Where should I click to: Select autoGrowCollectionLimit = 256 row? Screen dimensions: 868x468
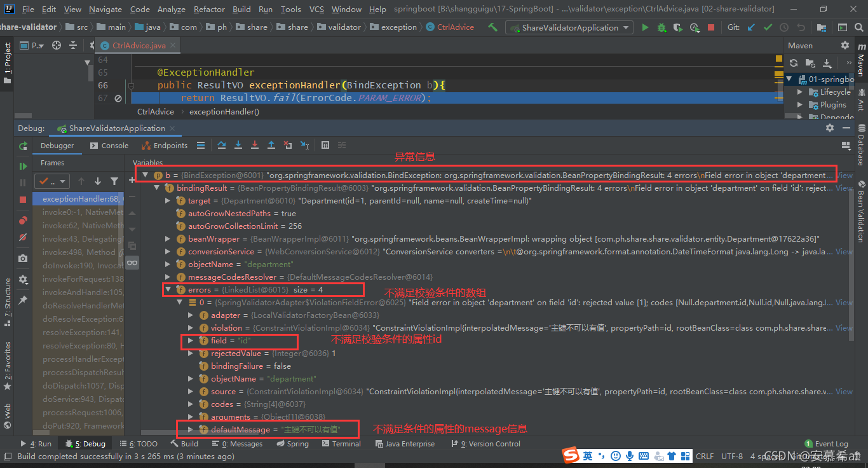click(239, 226)
